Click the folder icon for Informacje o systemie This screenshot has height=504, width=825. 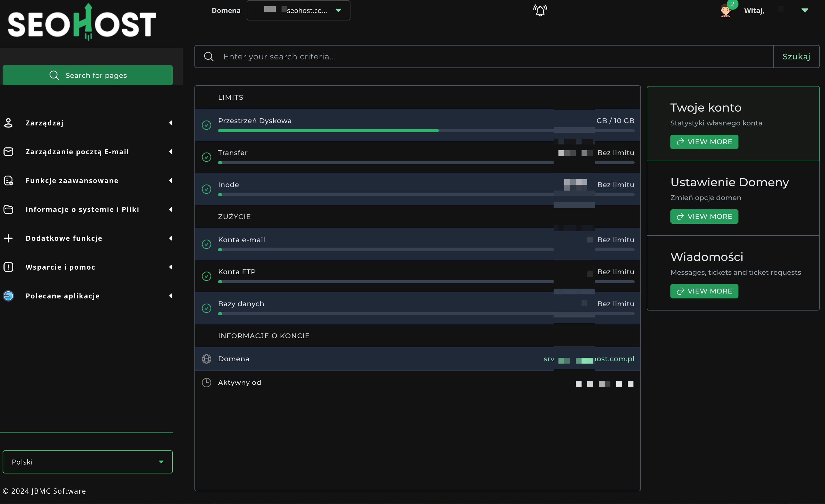8,210
